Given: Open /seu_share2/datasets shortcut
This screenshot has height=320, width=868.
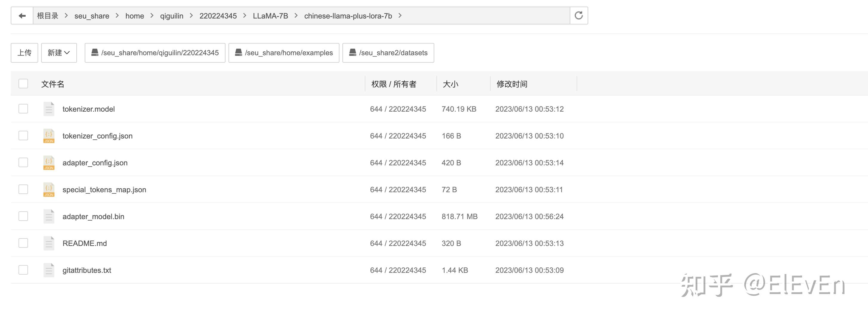Looking at the screenshot, I should (x=388, y=53).
